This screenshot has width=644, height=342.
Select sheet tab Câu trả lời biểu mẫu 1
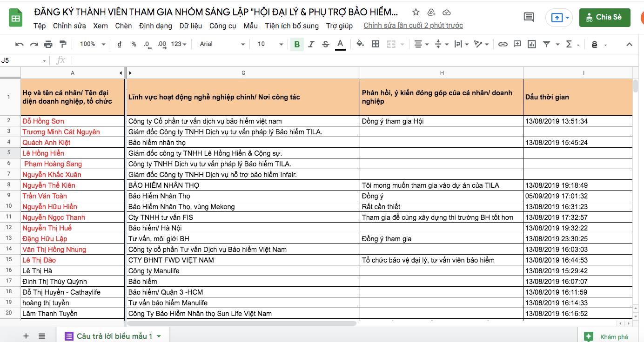(113, 336)
